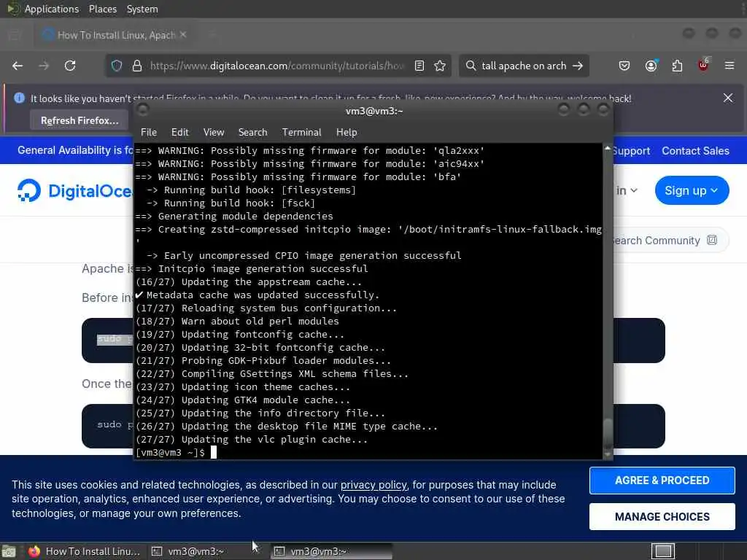Click the workspace switcher in bottom panel

click(663, 551)
